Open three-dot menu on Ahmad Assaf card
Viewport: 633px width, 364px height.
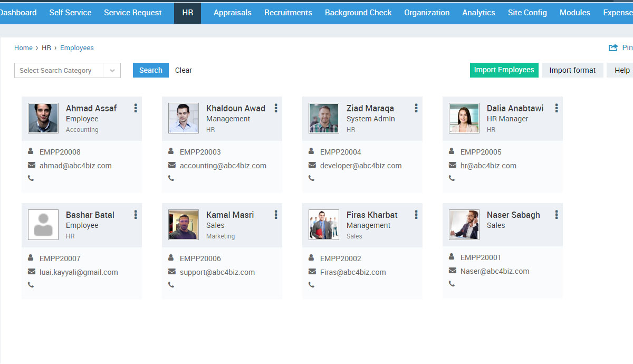tap(136, 108)
